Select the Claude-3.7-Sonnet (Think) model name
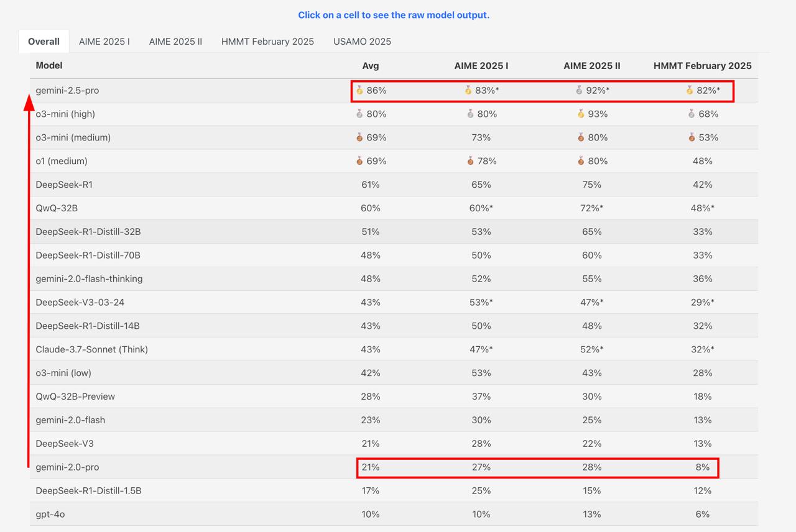 coord(92,350)
